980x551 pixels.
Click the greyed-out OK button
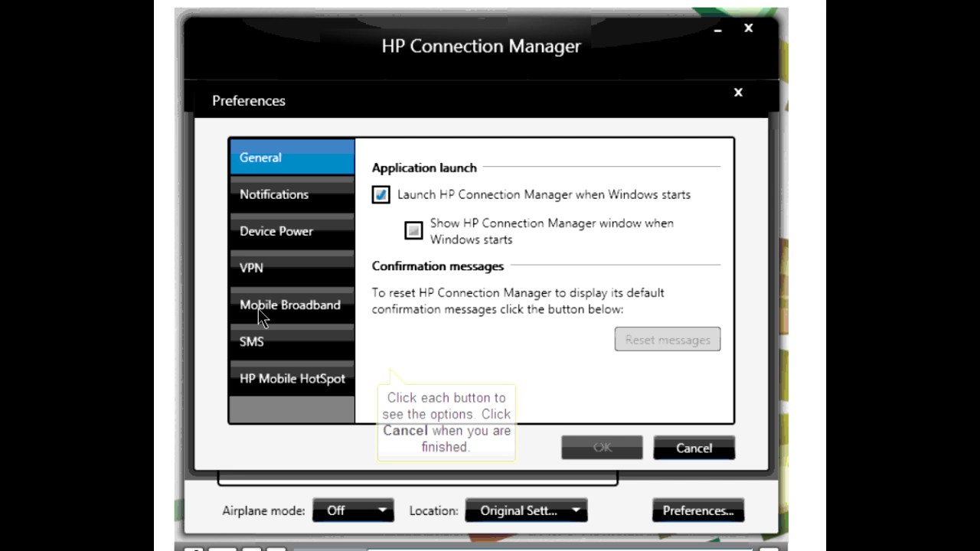click(x=602, y=448)
